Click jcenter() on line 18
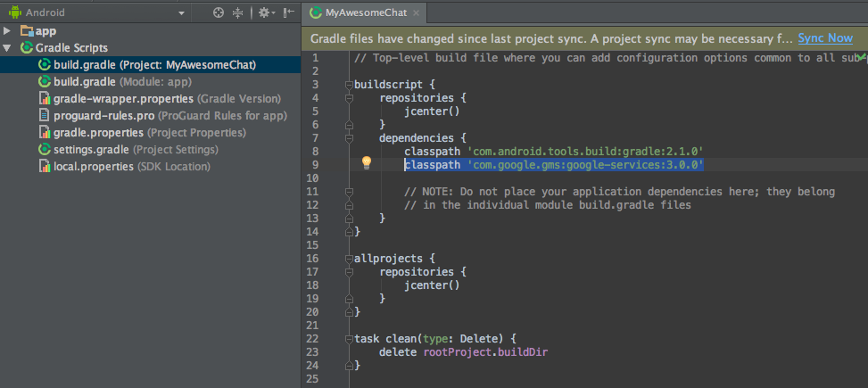Viewport: 868px width, 388px height. point(433,285)
